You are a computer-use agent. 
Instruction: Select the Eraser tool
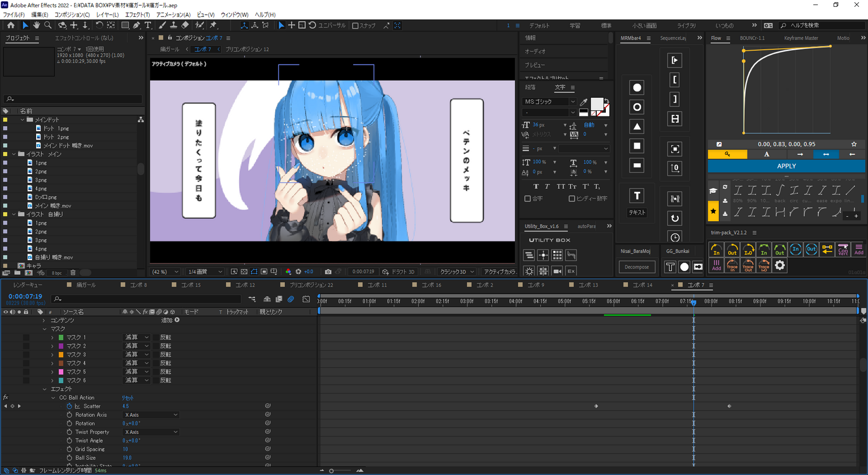coord(185,25)
